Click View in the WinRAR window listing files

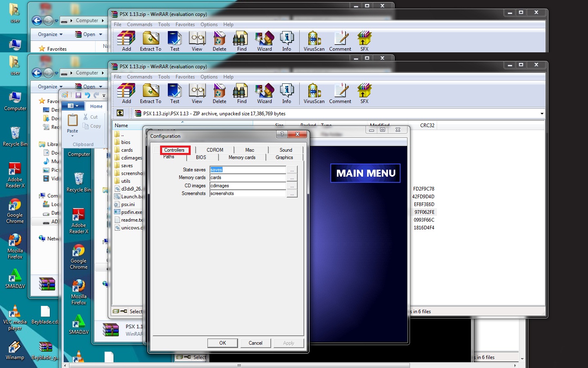click(x=197, y=93)
